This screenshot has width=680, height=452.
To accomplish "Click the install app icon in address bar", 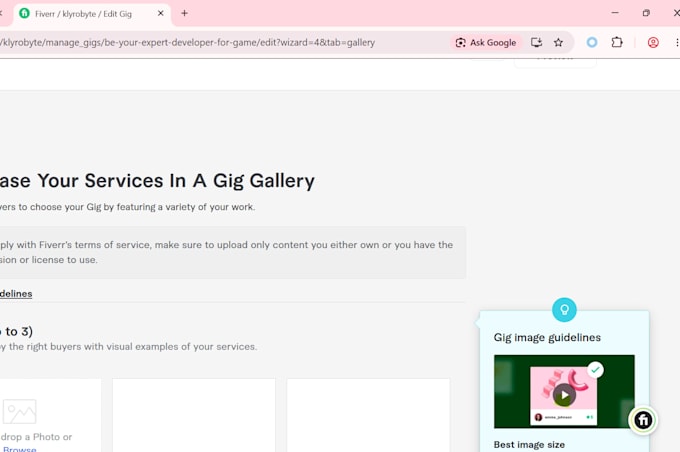I will [536, 42].
